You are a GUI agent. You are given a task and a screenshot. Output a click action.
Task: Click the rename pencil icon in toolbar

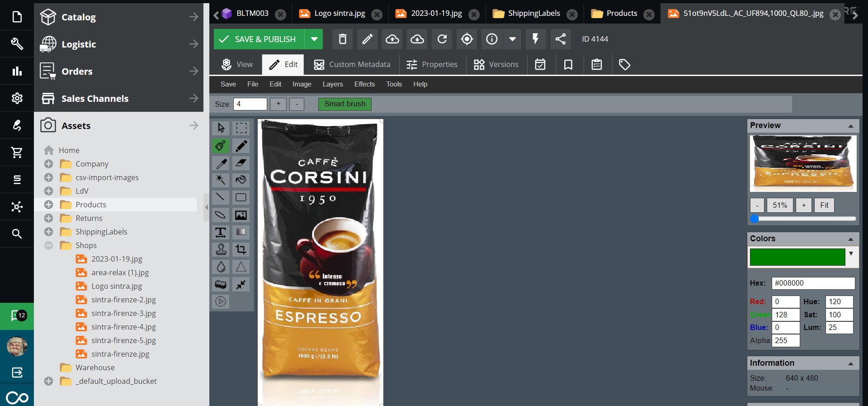coord(368,39)
